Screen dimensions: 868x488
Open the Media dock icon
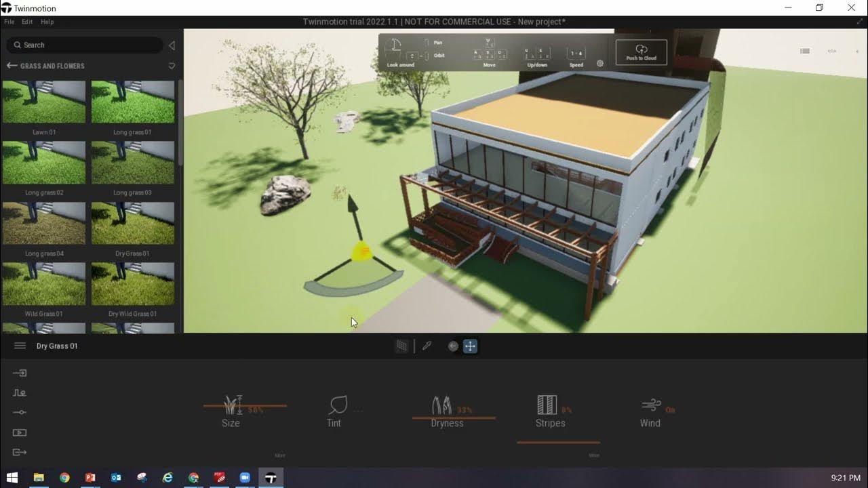click(x=20, y=432)
